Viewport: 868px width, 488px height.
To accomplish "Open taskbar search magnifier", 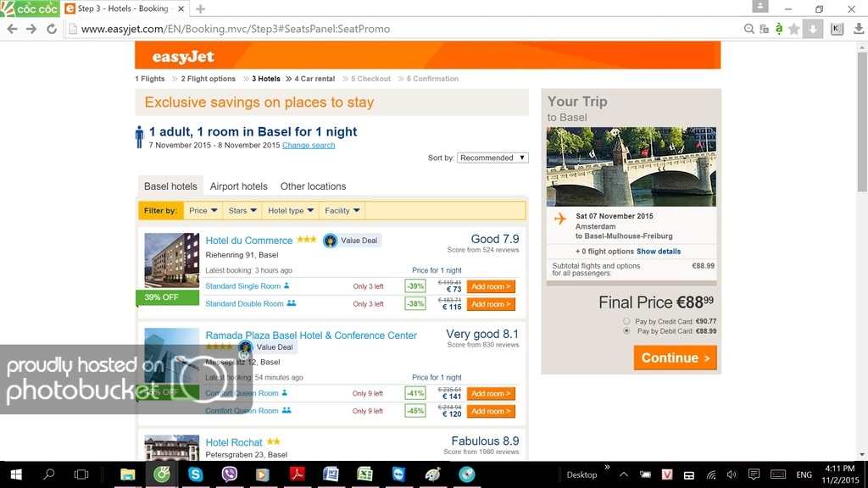I will pos(48,474).
